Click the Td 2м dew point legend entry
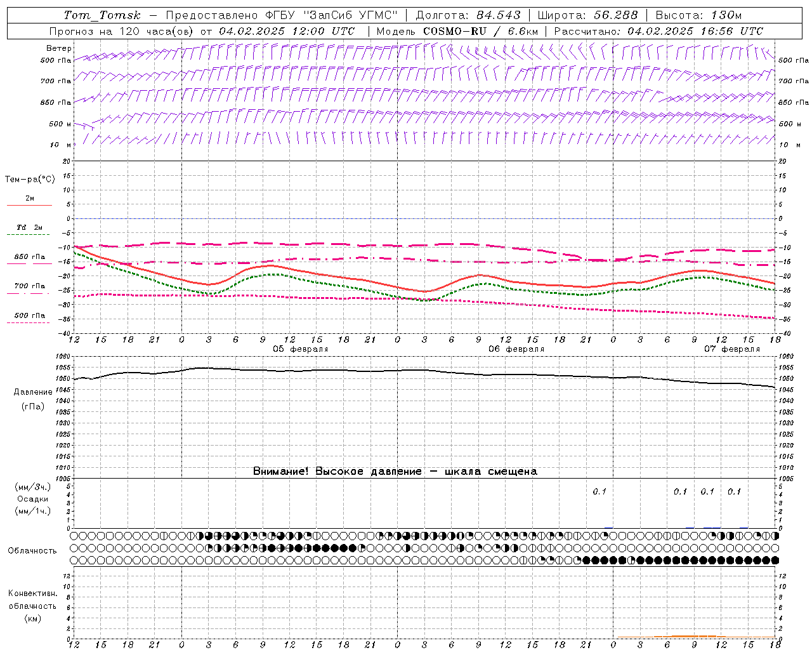812x650 pixels. 29,230
